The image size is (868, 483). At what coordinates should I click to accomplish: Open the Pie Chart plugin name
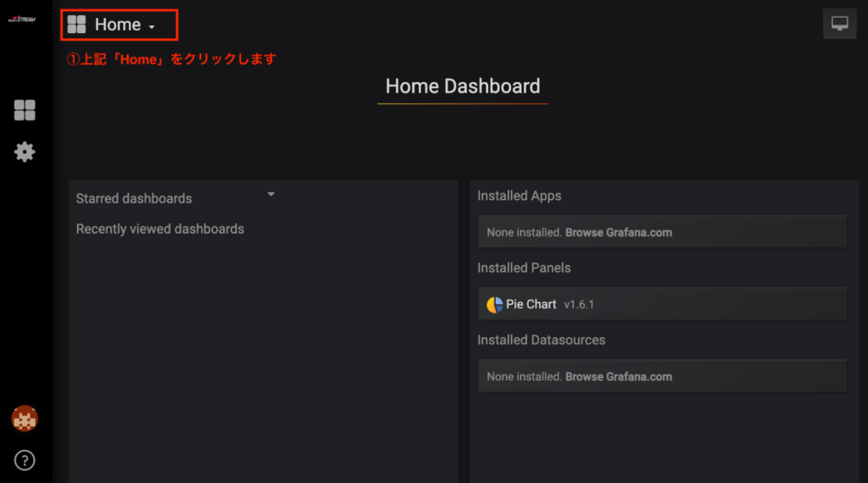[x=531, y=304]
